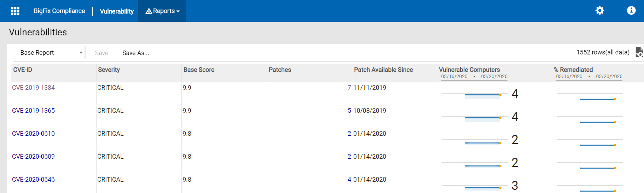The width and height of the screenshot is (644, 193).
Task: Sort by the Base Score column header
Action: 199,70
